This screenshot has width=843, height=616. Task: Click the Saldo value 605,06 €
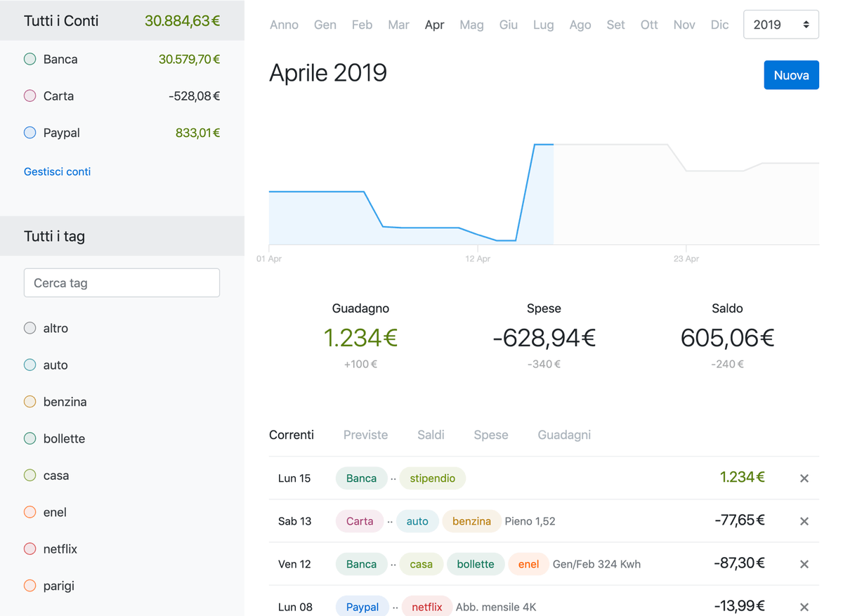point(727,338)
